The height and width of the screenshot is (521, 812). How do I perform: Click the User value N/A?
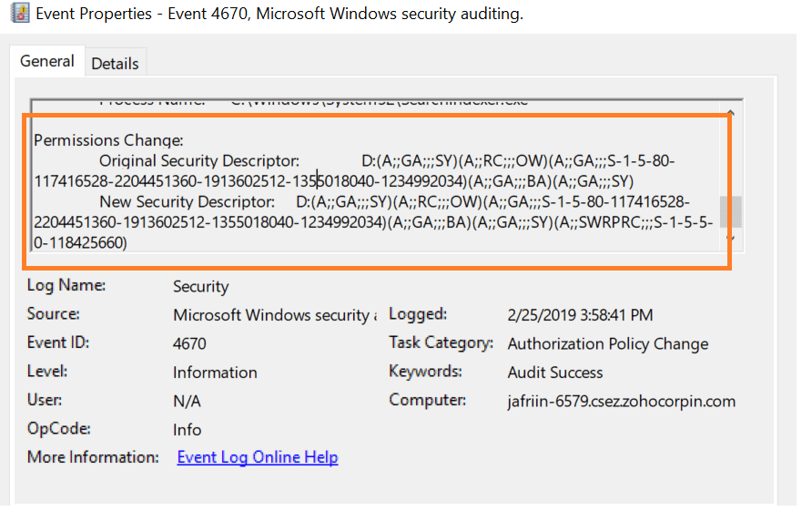(187, 402)
